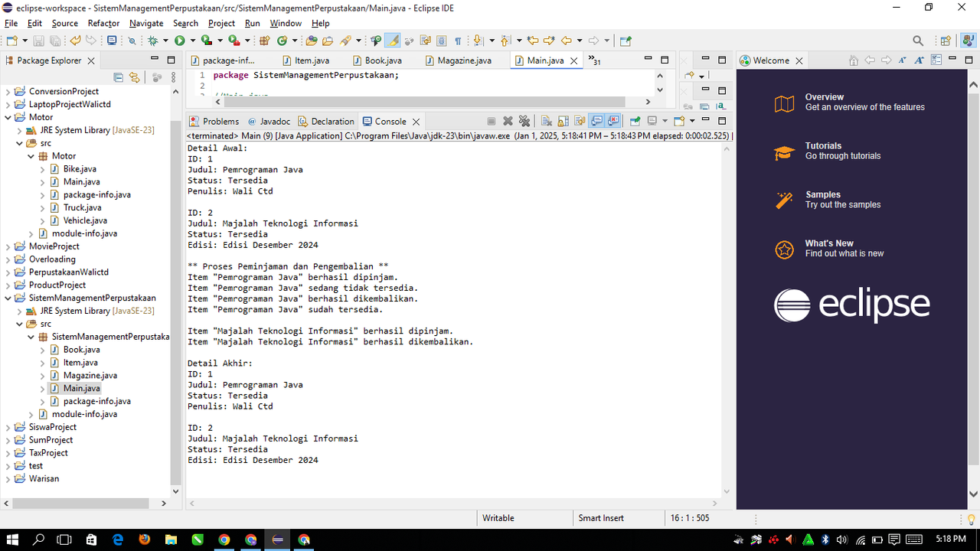Open the Refactor menu
This screenshot has width=980, height=551.
click(x=103, y=23)
